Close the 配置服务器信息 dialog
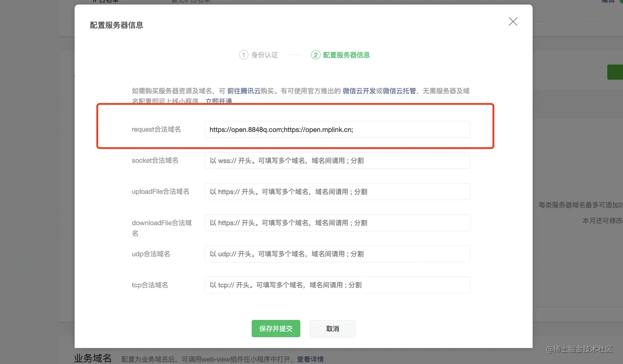The width and height of the screenshot is (623, 364). click(x=513, y=21)
